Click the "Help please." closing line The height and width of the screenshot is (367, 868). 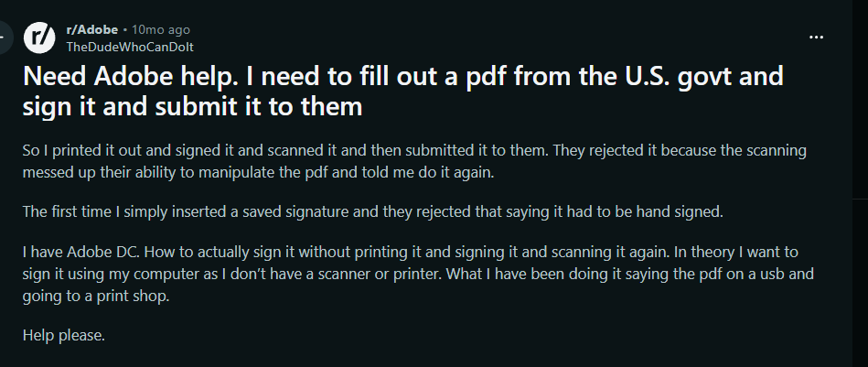(x=64, y=334)
